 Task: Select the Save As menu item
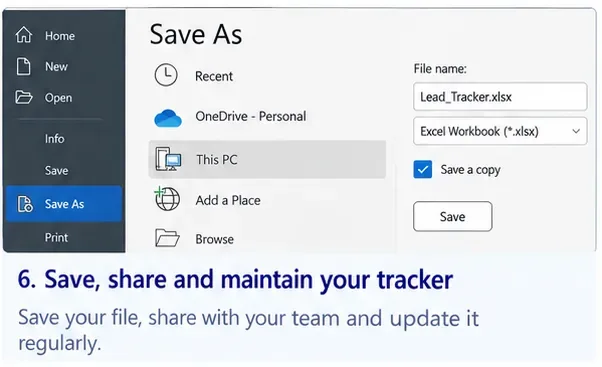pos(64,204)
